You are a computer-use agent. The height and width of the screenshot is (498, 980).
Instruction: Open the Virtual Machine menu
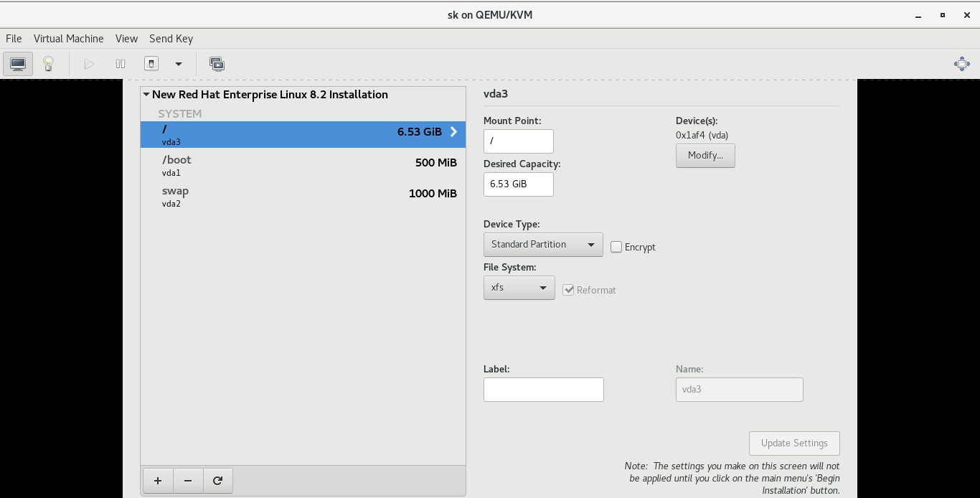click(69, 39)
